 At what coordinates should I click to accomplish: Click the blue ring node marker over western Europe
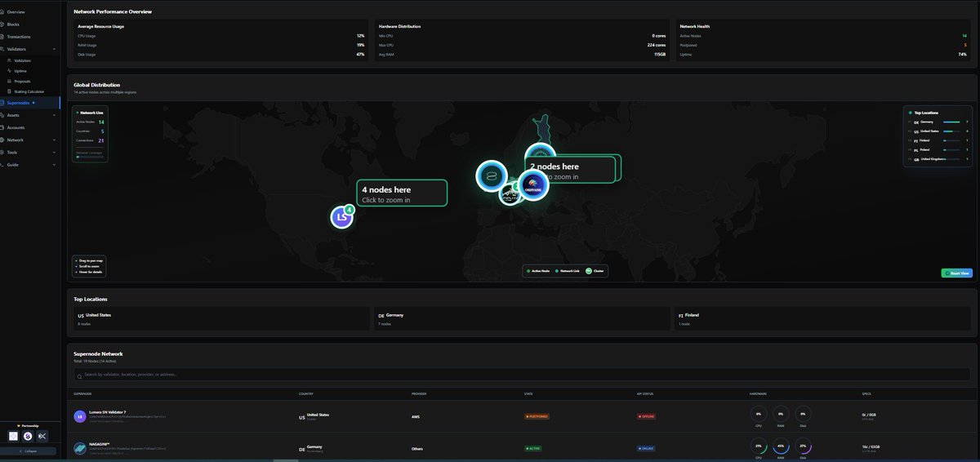(492, 175)
